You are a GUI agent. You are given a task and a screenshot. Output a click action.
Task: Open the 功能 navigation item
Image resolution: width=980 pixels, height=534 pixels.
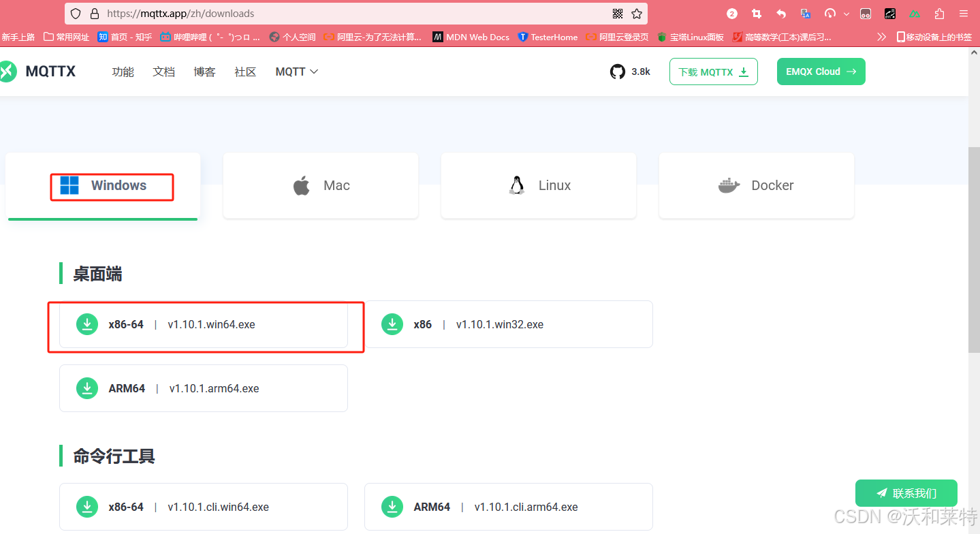click(123, 72)
